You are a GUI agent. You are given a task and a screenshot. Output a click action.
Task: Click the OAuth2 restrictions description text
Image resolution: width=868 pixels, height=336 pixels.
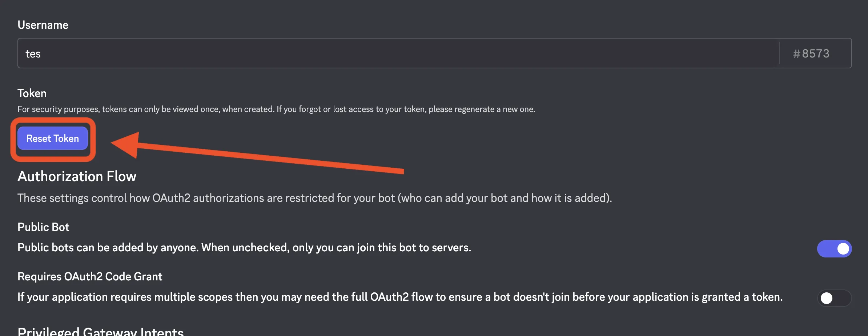pyautogui.click(x=314, y=198)
